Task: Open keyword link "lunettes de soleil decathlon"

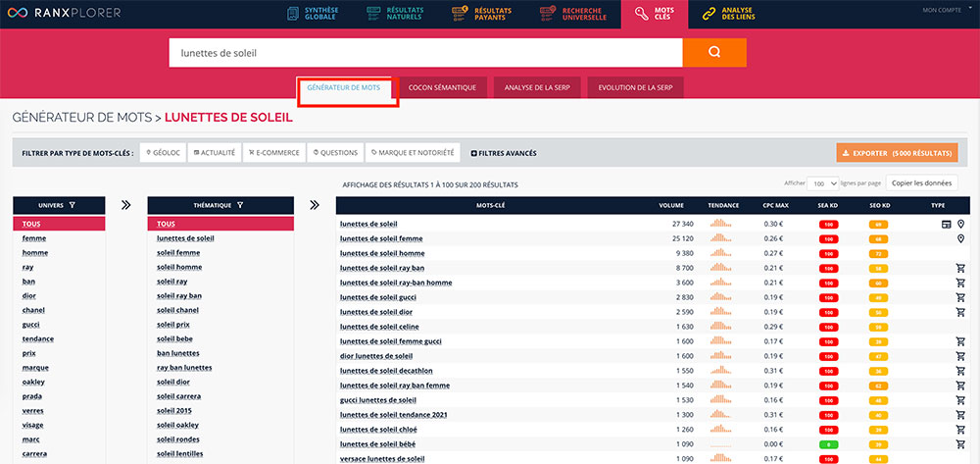Action: pyautogui.click(x=386, y=371)
